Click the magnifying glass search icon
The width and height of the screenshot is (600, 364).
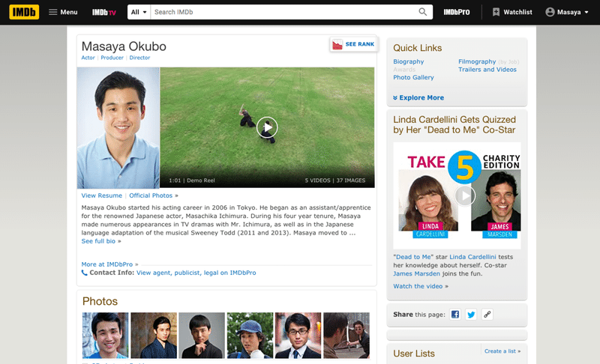click(x=422, y=12)
